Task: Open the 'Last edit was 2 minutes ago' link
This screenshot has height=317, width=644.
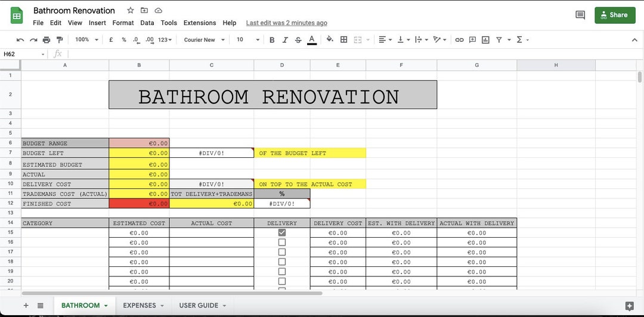Action: (287, 23)
